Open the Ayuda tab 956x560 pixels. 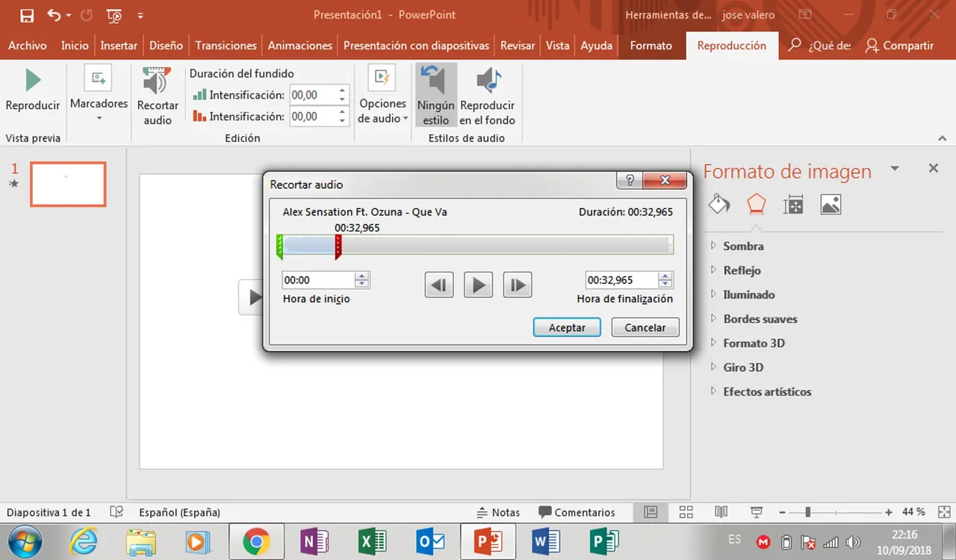(596, 46)
